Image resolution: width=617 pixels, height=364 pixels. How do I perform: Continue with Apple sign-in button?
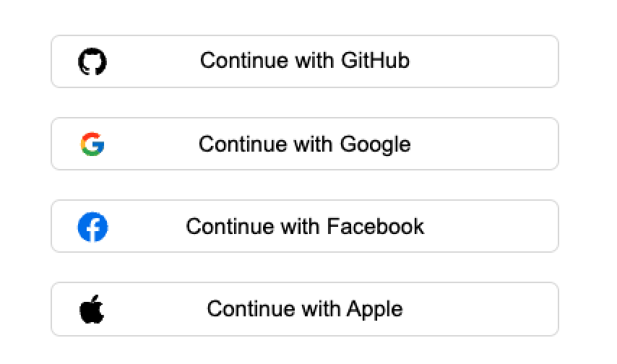tap(304, 309)
